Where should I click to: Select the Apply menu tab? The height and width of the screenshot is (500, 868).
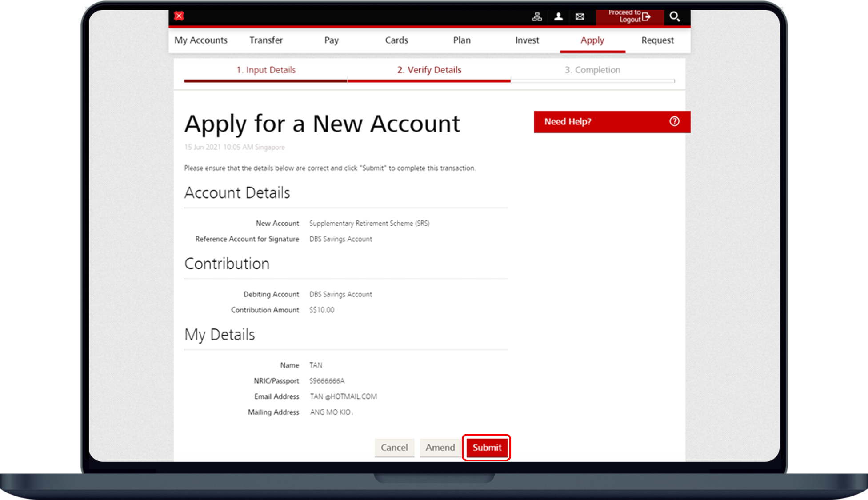tap(592, 40)
